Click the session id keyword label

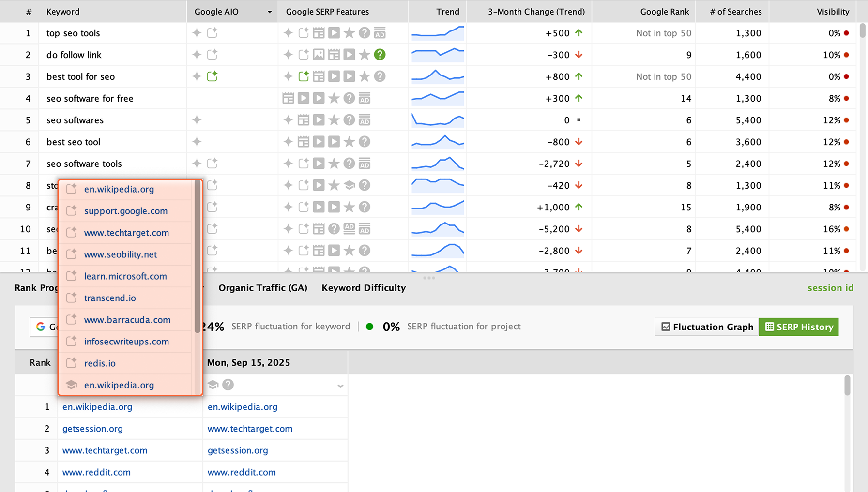point(830,288)
